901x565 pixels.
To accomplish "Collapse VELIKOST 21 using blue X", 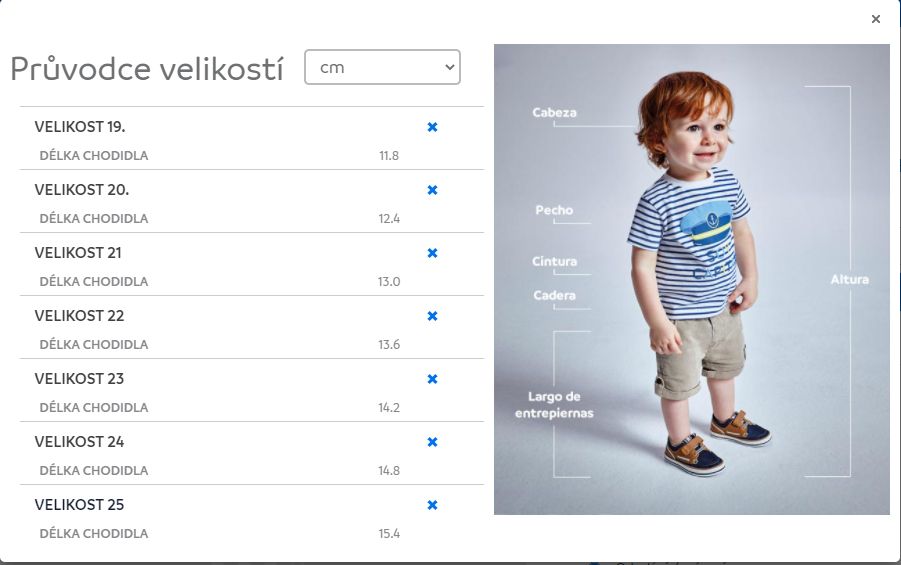I will pos(433,253).
